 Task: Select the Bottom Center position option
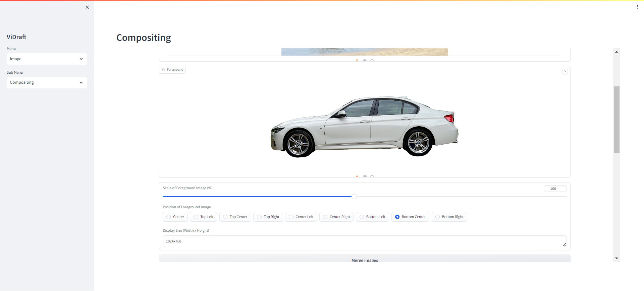click(410, 217)
